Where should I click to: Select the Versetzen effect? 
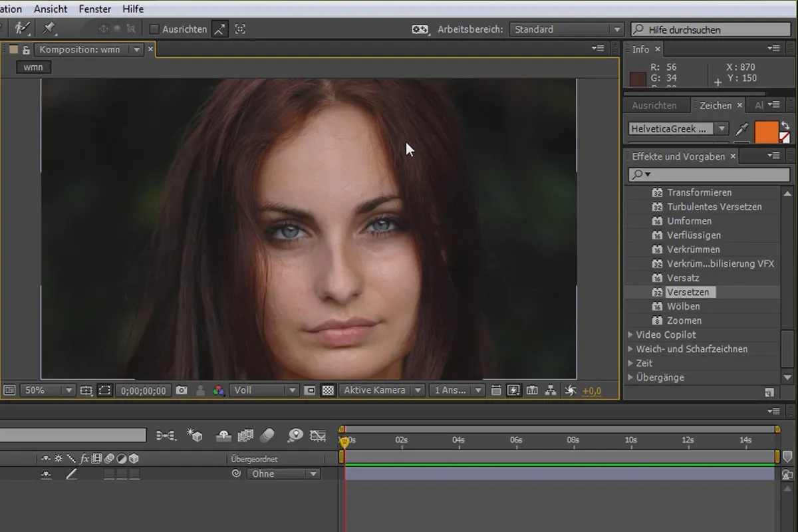point(688,292)
